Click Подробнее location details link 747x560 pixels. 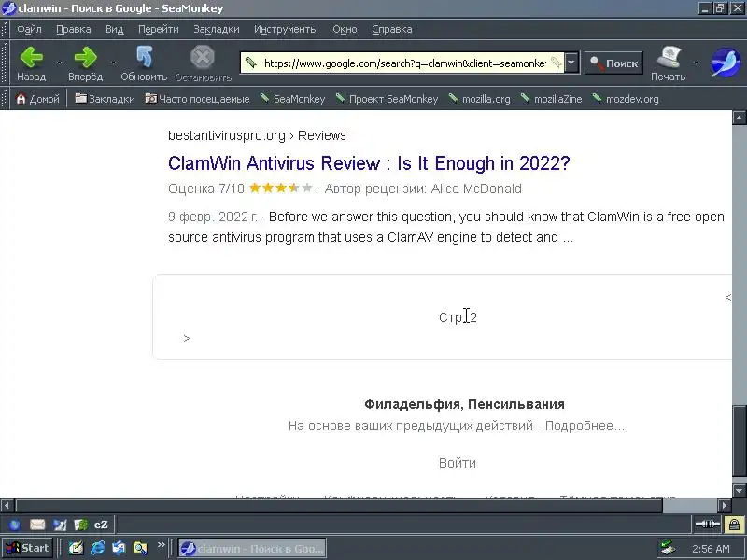(x=585, y=426)
